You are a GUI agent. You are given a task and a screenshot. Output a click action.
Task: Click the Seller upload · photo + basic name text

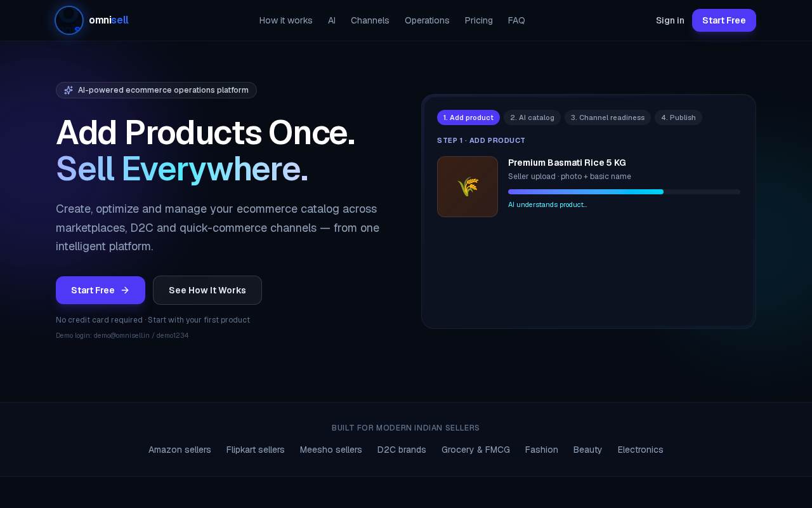point(570,177)
